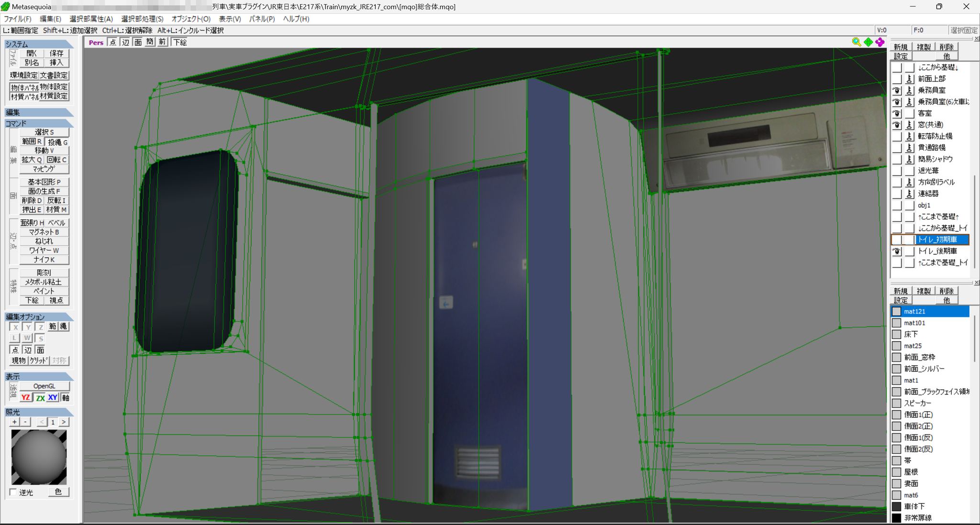
Task: Toggle the XY axis display button
Action: coord(53,397)
